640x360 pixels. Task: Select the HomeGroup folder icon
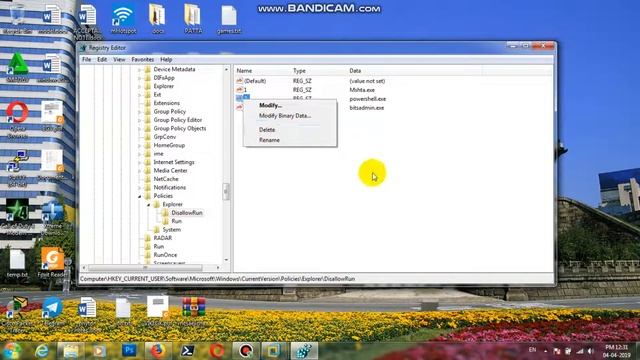point(148,145)
